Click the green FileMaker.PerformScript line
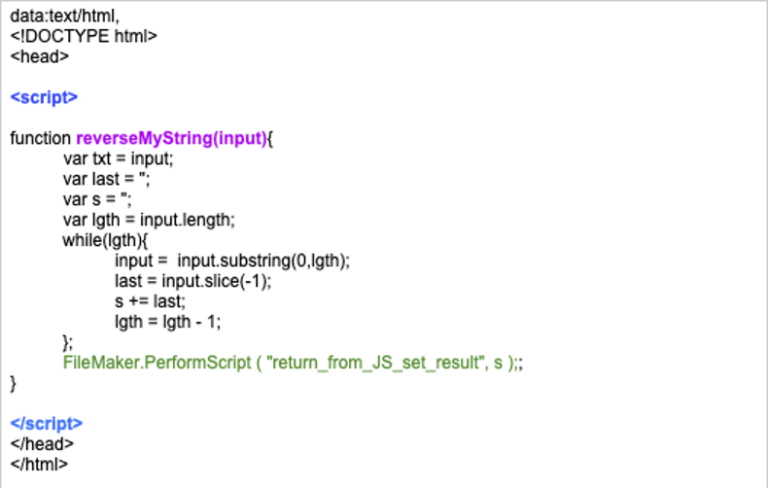 click(292, 362)
